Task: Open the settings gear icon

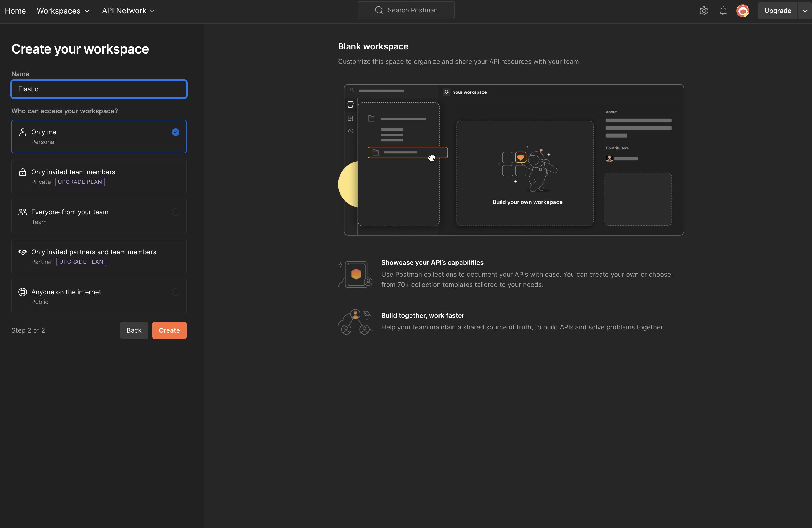Action: [704, 11]
